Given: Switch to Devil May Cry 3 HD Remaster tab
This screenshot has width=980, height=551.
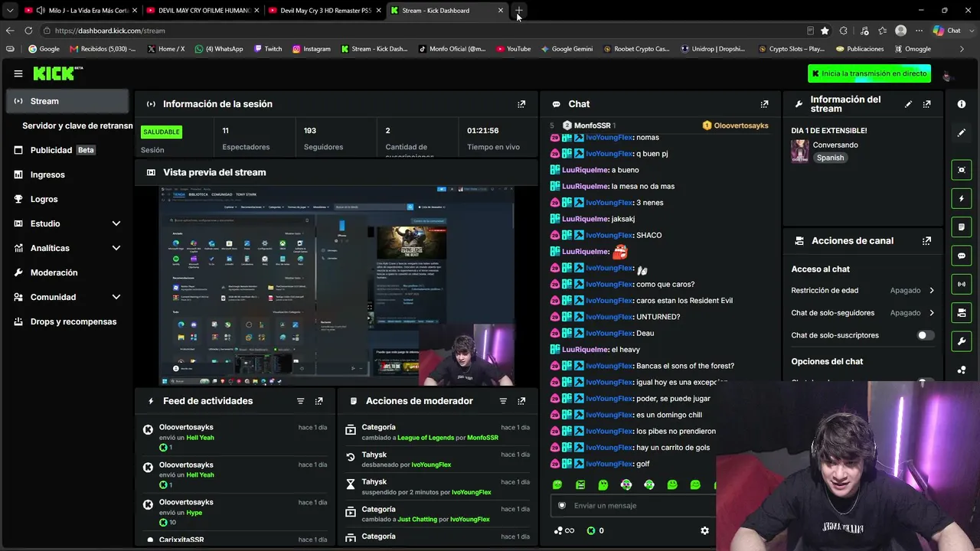Looking at the screenshot, I should pyautogui.click(x=326, y=11).
